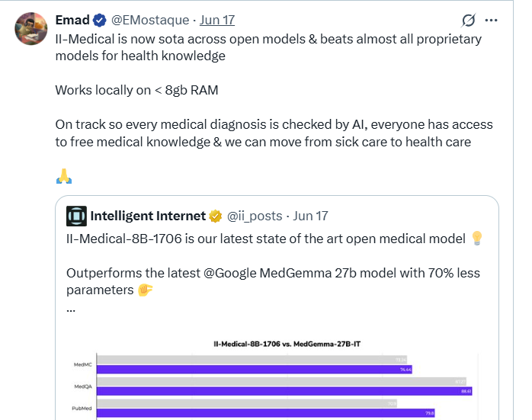The height and width of the screenshot is (420, 532).
Task: Click the praying hands emoji
Action: 64,177
